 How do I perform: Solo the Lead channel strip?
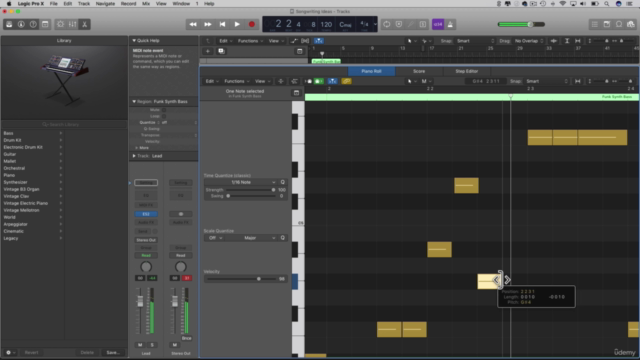(152, 345)
